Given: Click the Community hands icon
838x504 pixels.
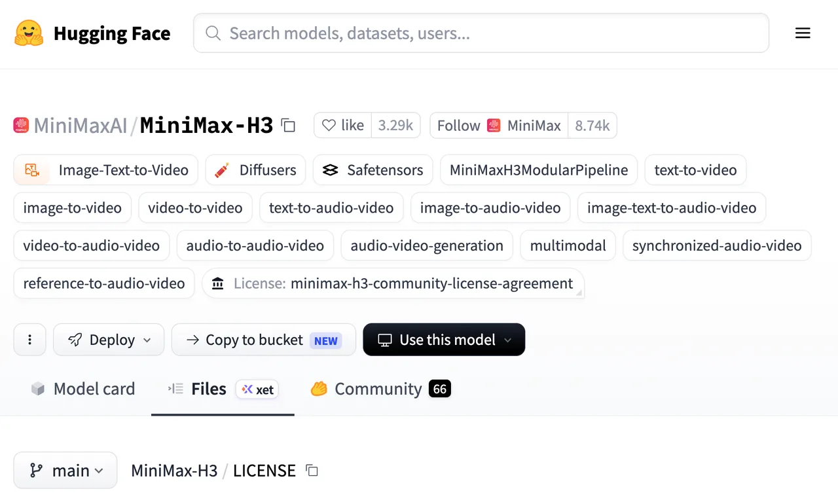Looking at the screenshot, I should [x=319, y=389].
